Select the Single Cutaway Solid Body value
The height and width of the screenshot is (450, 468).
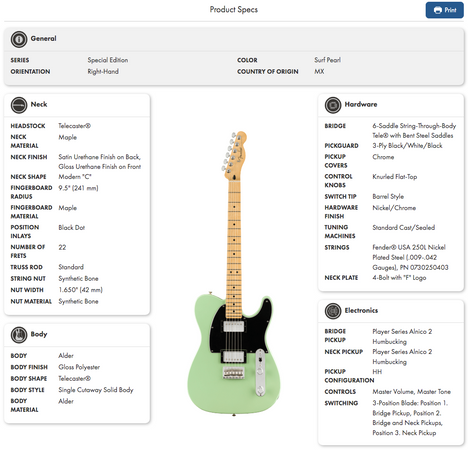coord(96,390)
